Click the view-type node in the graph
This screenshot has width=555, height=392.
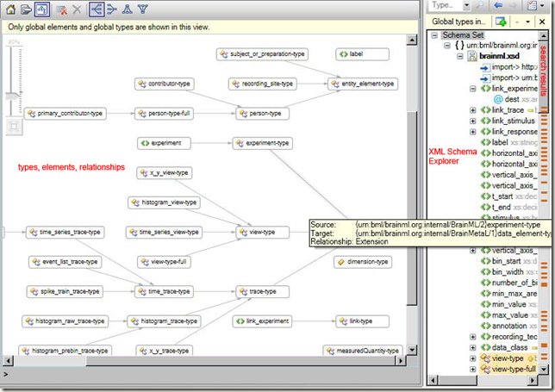(262, 232)
